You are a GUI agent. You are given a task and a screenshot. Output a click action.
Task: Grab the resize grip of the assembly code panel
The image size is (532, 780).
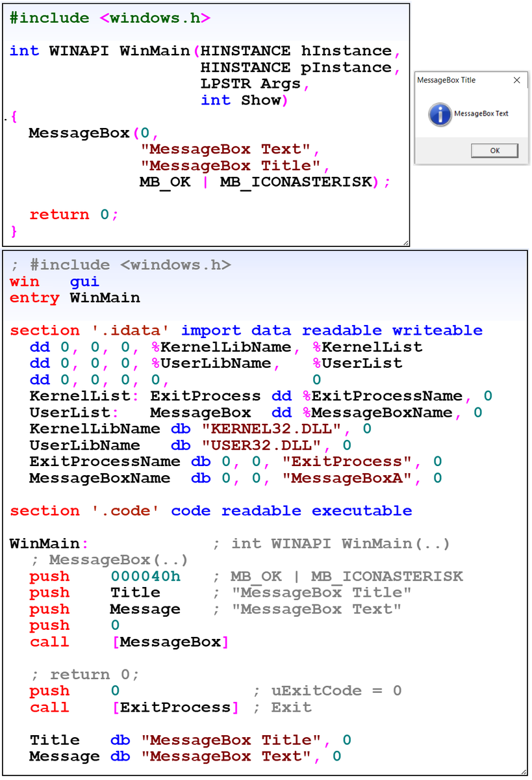pos(524,771)
